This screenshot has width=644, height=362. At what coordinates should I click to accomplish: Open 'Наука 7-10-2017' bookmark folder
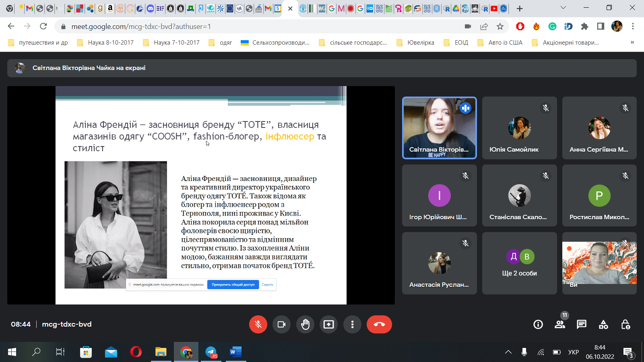coord(171,43)
